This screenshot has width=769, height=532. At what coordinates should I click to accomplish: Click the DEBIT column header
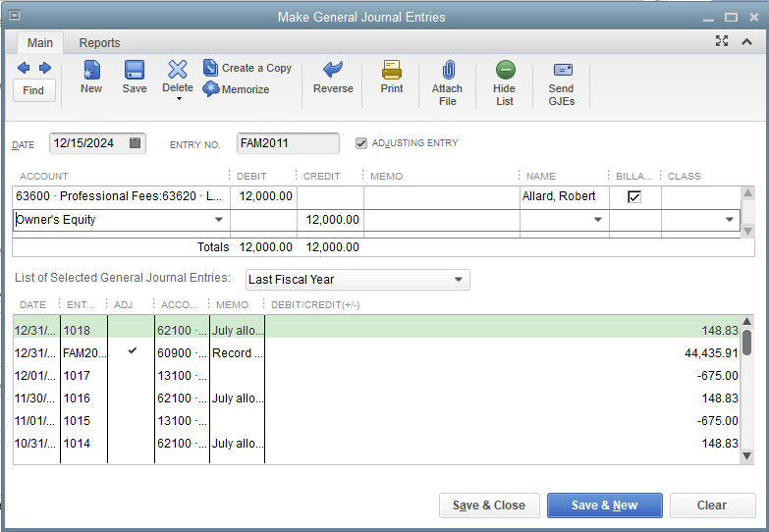click(x=251, y=176)
